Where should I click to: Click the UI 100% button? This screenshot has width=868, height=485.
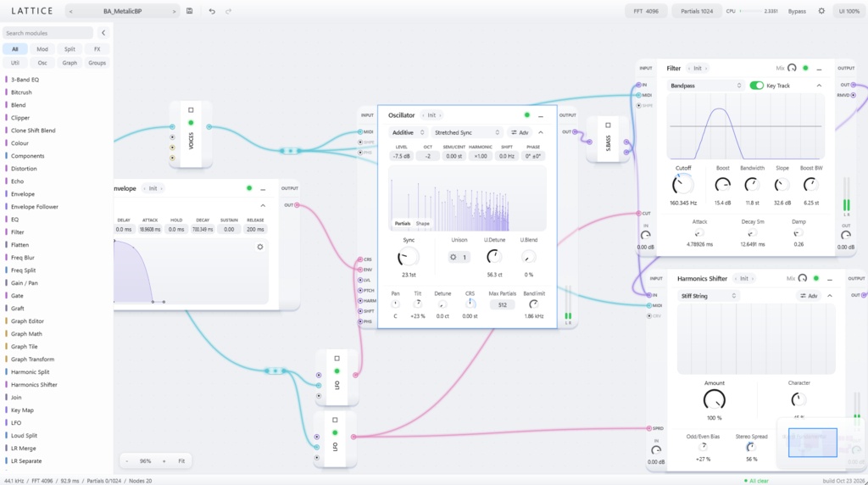coord(849,11)
